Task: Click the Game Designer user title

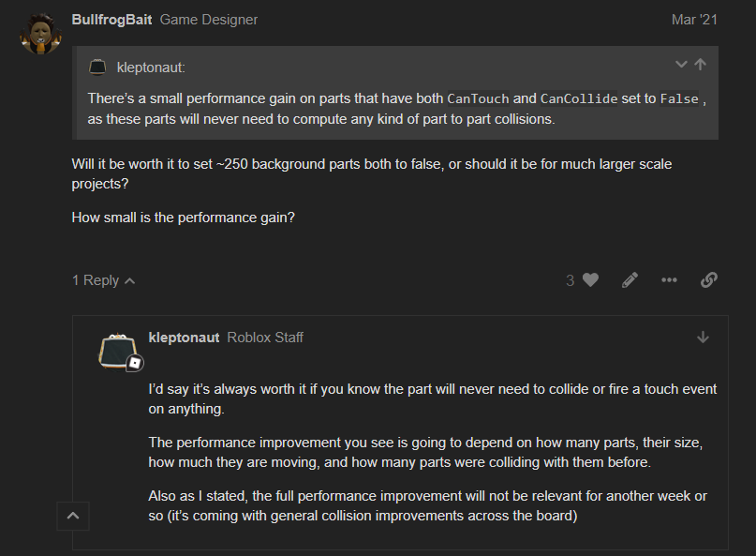Action: pos(209,20)
